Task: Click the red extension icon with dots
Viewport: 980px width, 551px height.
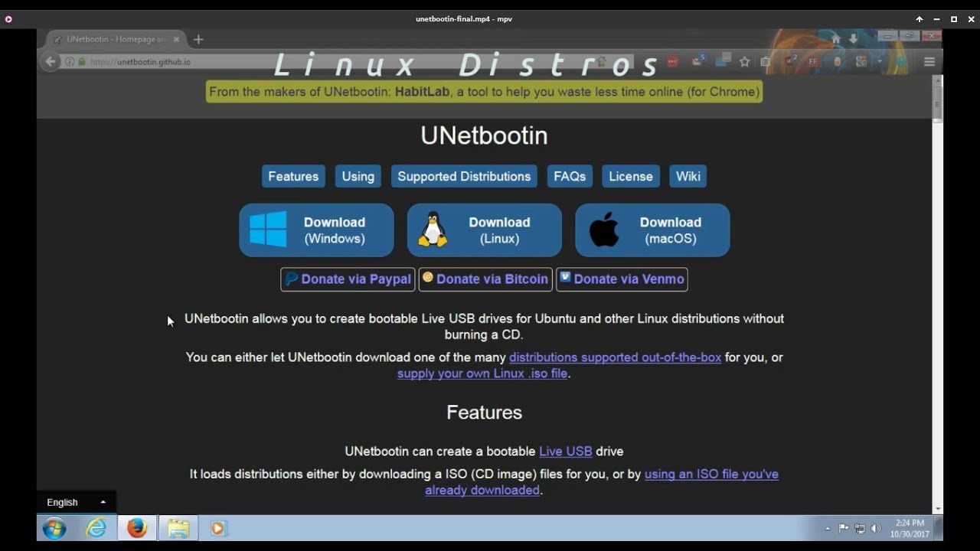Action: coord(672,62)
